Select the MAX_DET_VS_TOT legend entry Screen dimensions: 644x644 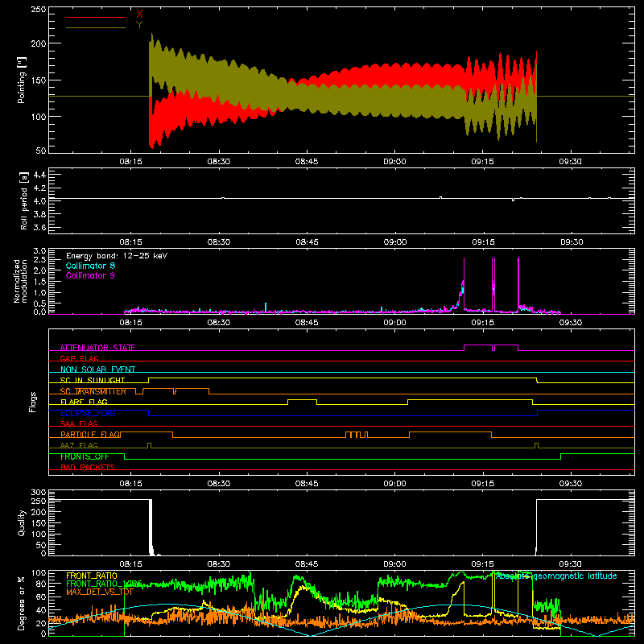[100, 592]
